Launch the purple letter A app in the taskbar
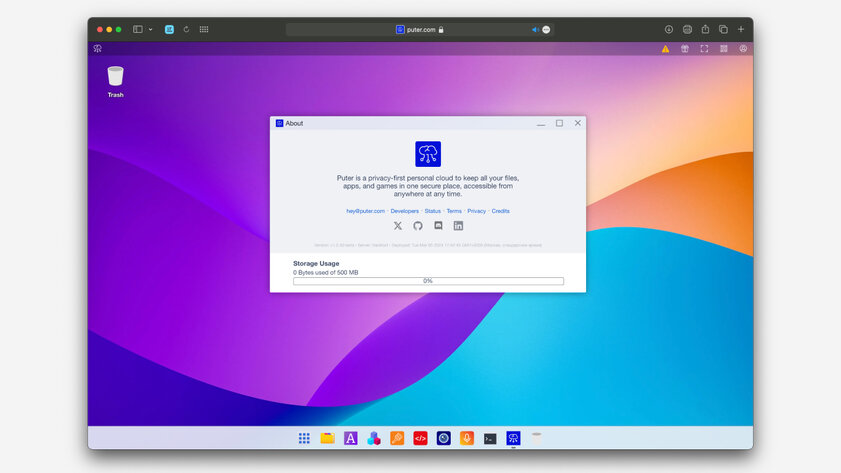This screenshot has width=841, height=473. [350, 438]
